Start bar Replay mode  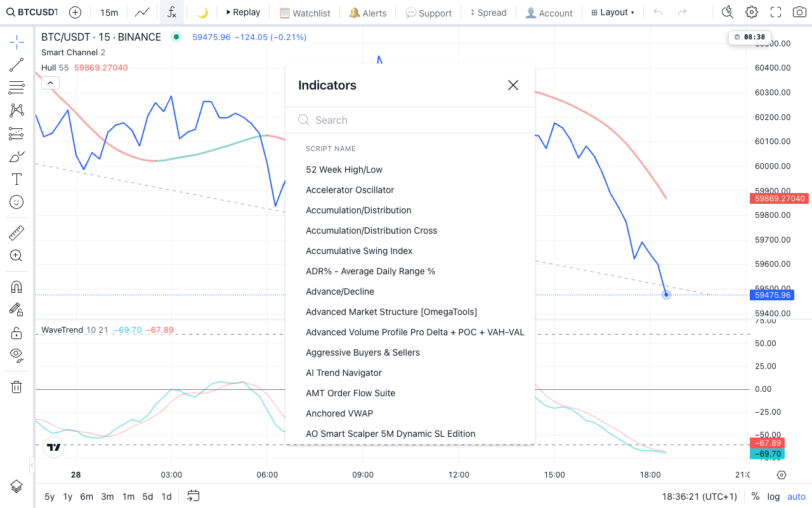(243, 12)
